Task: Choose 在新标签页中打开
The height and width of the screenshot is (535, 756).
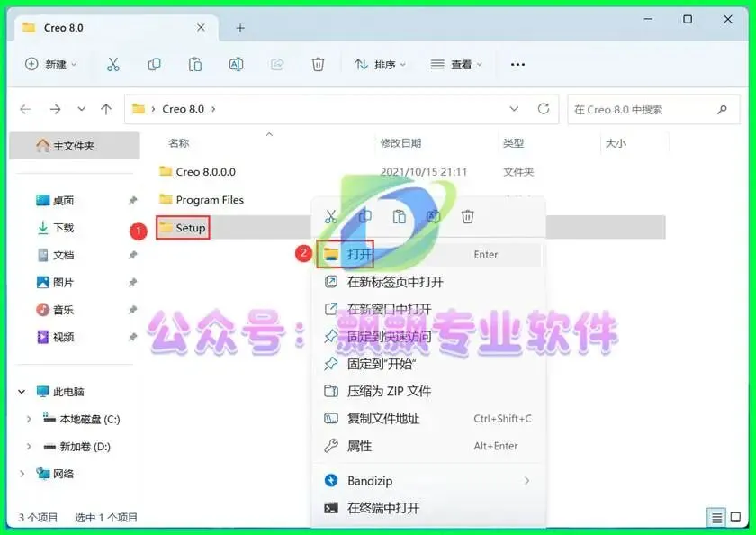Action: (x=427, y=282)
